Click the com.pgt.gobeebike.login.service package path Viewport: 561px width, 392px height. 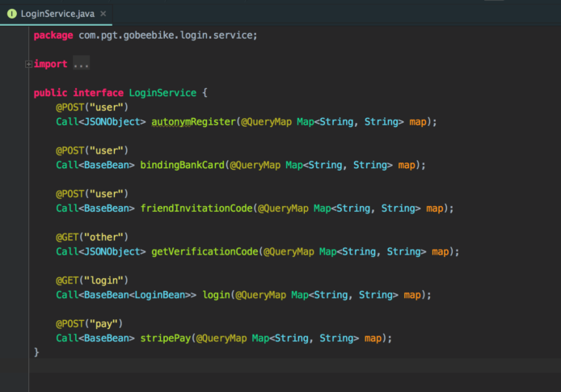(167, 36)
